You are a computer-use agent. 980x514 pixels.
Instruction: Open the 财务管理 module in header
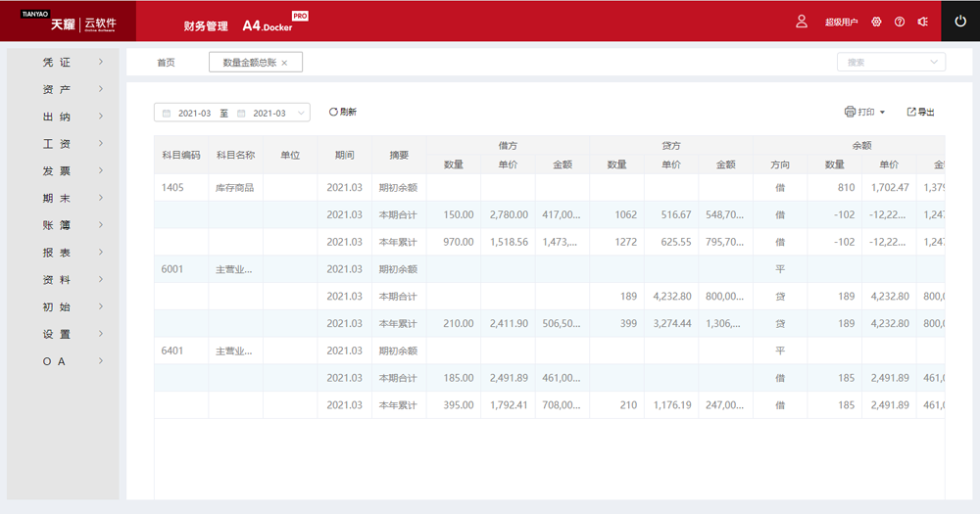(206, 25)
